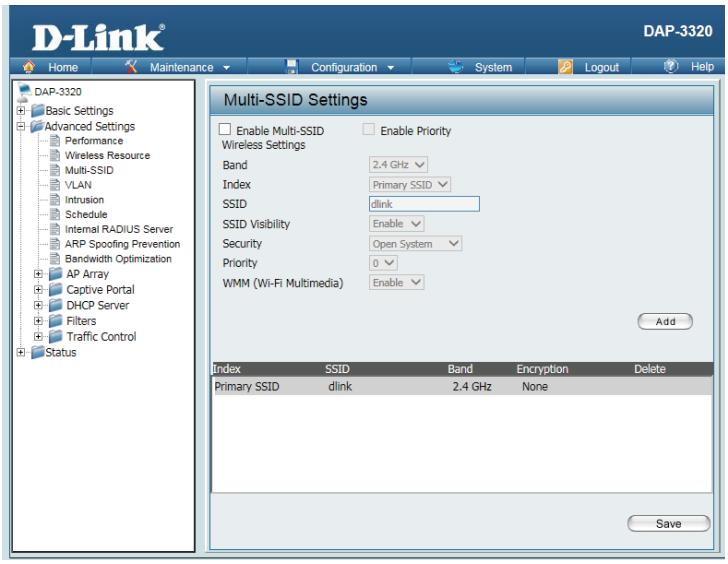The height and width of the screenshot is (564, 728).
Task: Expand the Captive Portal tree node
Action: (39, 290)
